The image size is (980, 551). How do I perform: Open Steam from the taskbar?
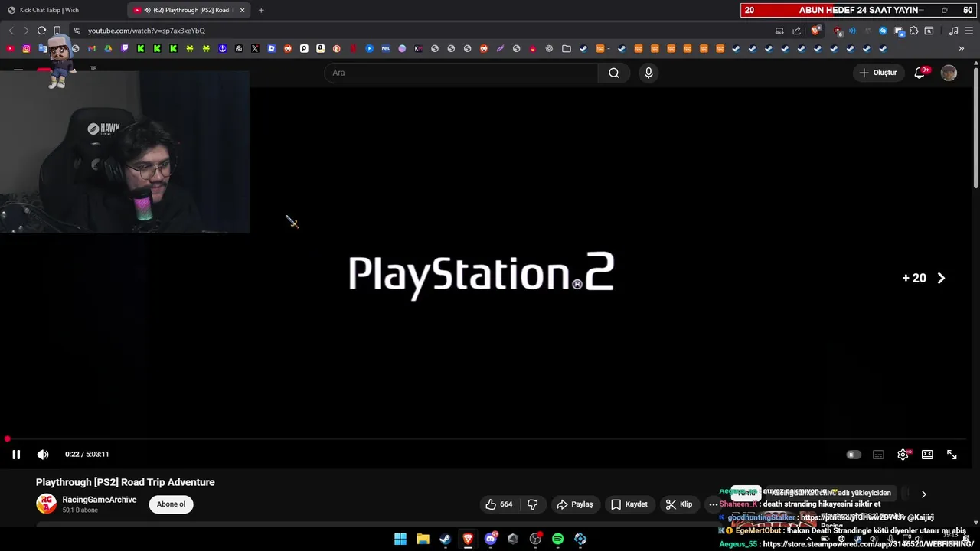[445, 539]
